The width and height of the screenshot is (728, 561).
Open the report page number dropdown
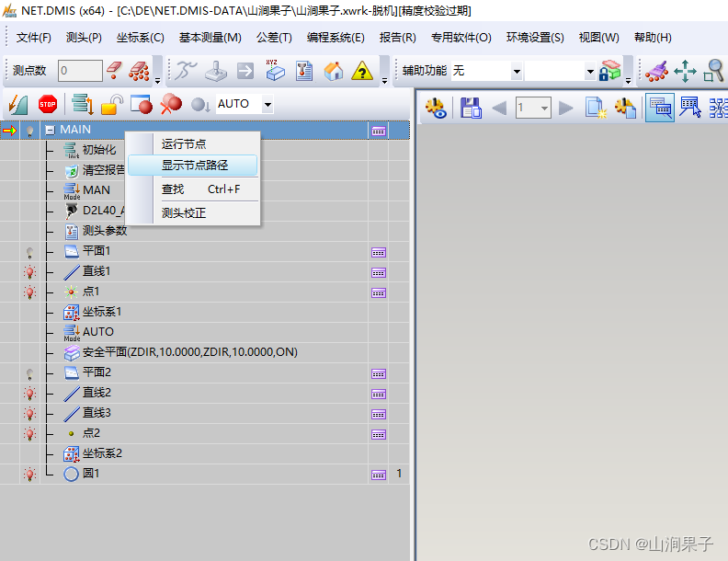tap(543, 109)
